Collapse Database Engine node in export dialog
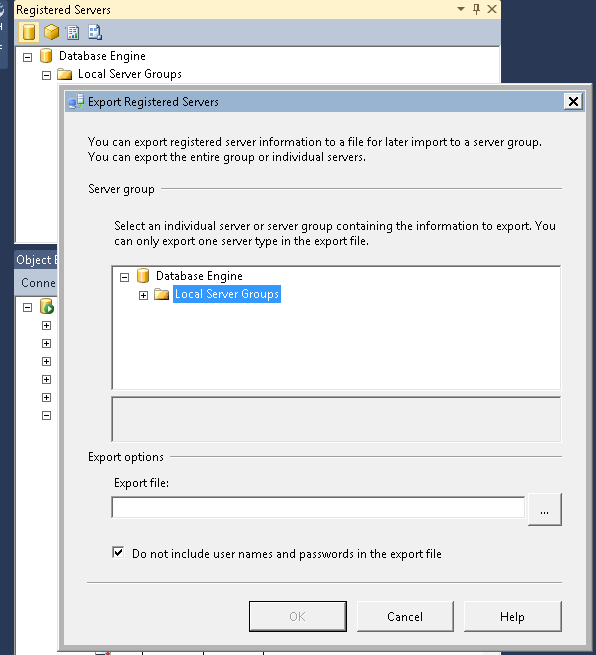Image resolution: width=596 pixels, height=655 pixels. click(x=124, y=277)
